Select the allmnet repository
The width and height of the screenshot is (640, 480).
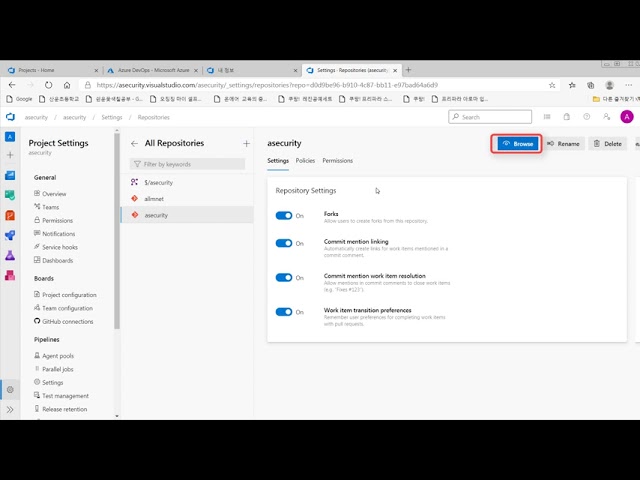(x=187, y=199)
